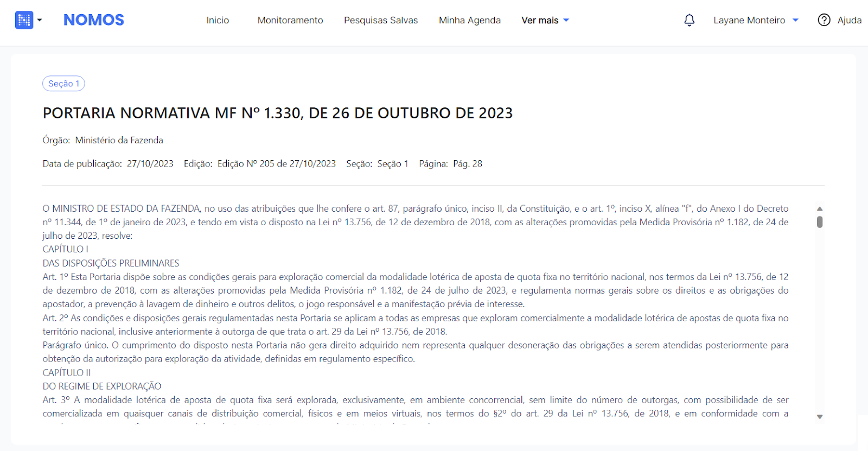Open Pesquisas Salvas

(381, 20)
